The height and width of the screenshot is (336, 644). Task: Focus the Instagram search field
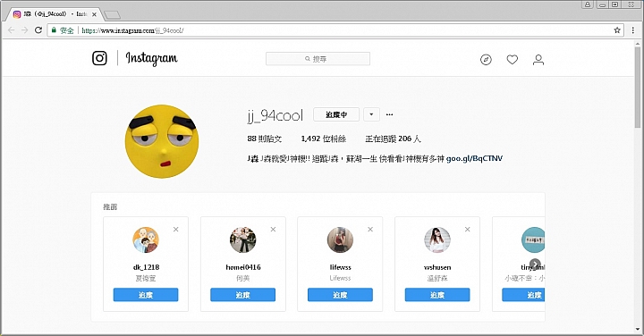pos(318,59)
